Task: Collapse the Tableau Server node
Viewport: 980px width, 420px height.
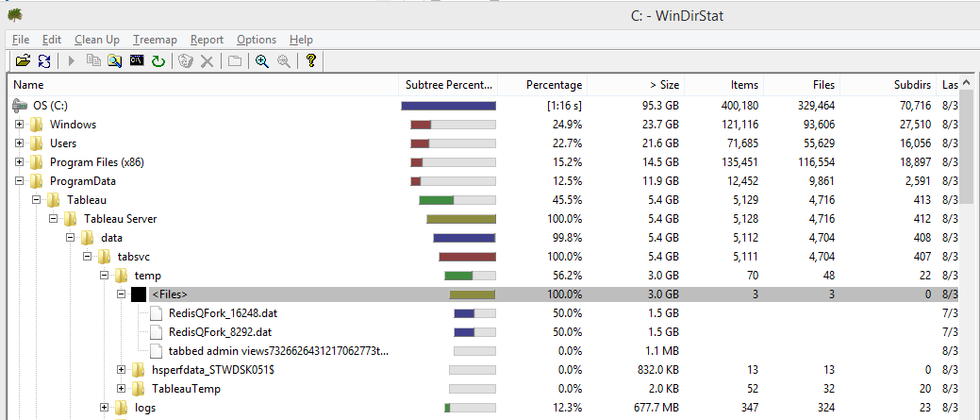Action: pos(53,219)
